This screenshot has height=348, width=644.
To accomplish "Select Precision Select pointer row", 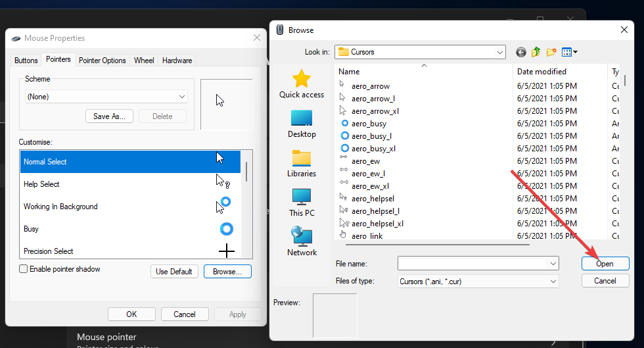I will point(130,251).
